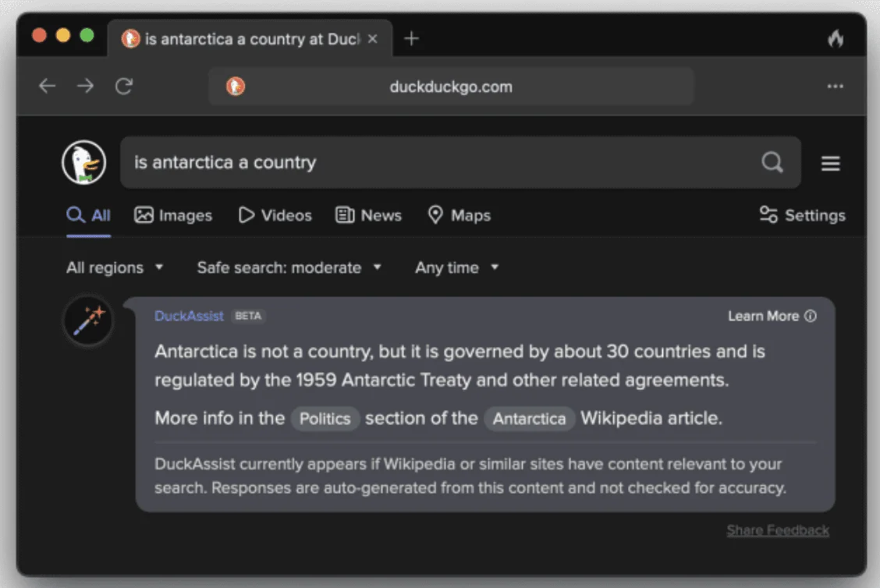The height and width of the screenshot is (588, 880).
Task: Open the Antarctica Wikipedia article chip
Action: [529, 419]
